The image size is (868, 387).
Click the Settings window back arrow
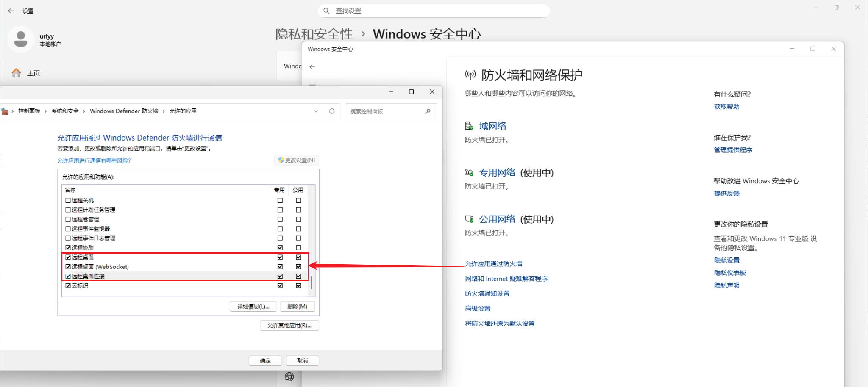pos(11,11)
